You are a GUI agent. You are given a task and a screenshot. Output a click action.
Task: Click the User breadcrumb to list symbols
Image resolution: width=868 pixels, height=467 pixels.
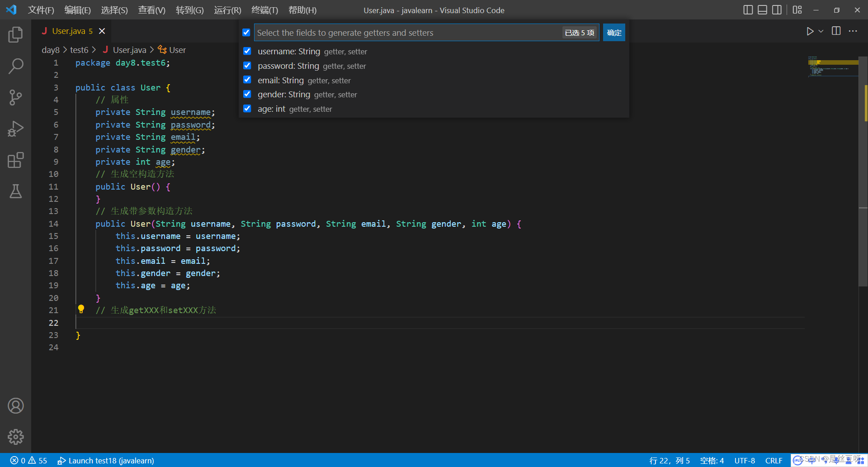177,50
